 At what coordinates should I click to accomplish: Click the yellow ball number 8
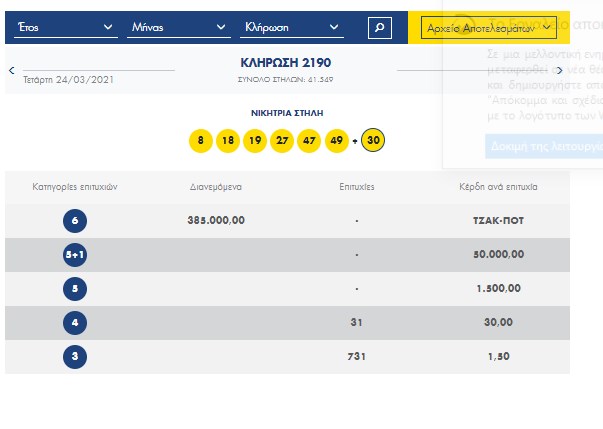pyautogui.click(x=201, y=141)
